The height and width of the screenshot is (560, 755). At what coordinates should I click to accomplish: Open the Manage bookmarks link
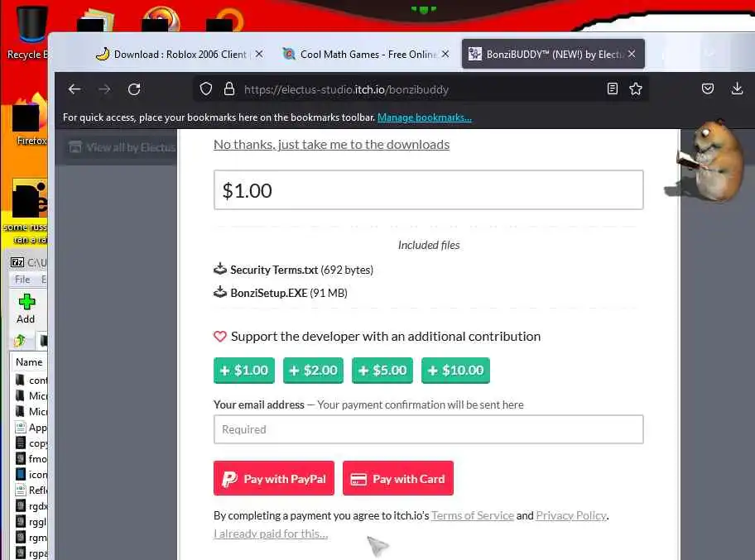tap(424, 117)
